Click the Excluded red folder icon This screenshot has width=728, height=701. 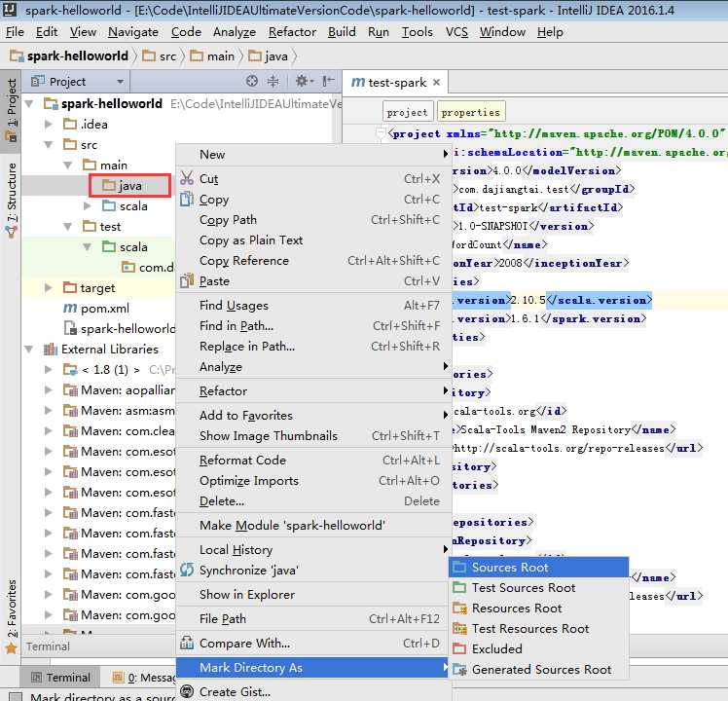click(459, 648)
